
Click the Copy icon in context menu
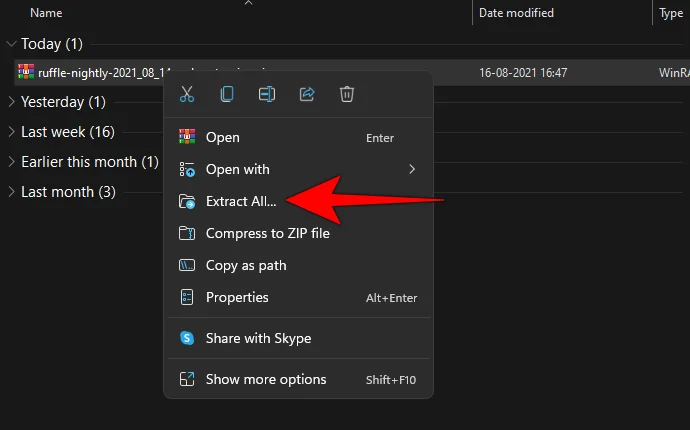click(227, 94)
